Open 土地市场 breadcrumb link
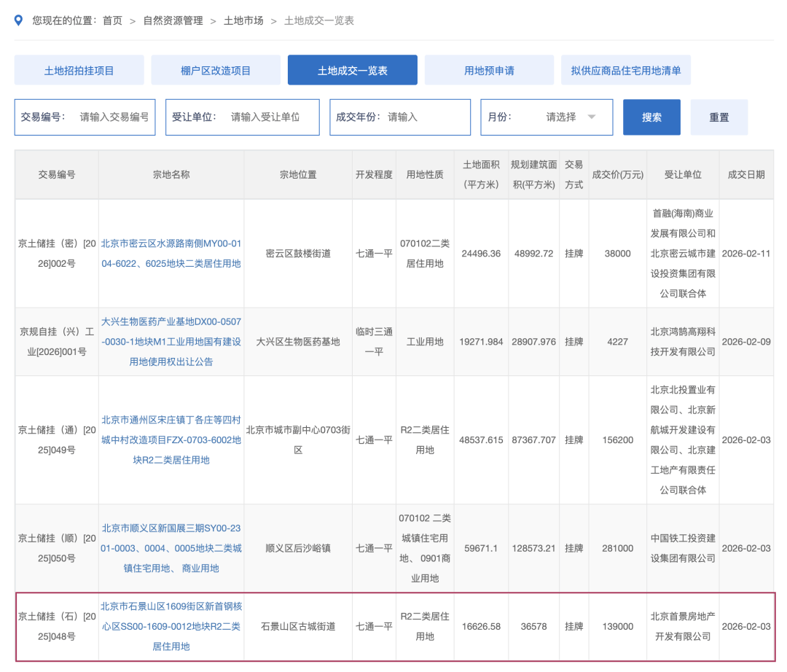The height and width of the screenshot is (672, 787). pos(243,20)
